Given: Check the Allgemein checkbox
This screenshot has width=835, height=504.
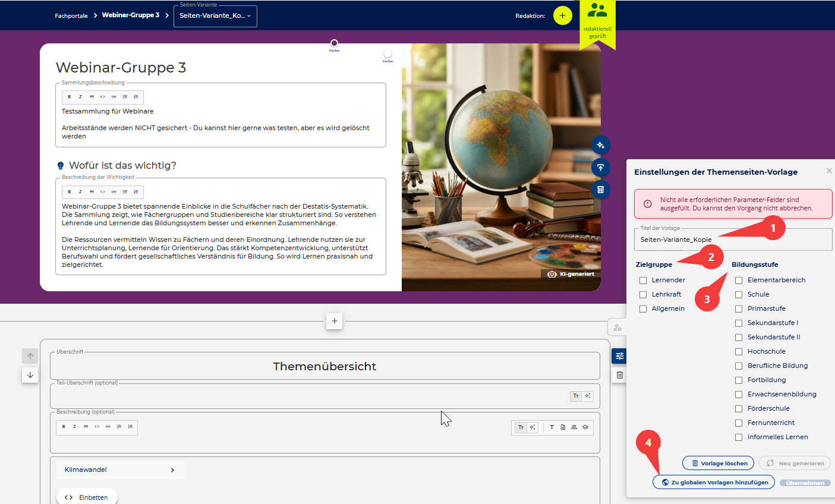Looking at the screenshot, I should pyautogui.click(x=643, y=308).
